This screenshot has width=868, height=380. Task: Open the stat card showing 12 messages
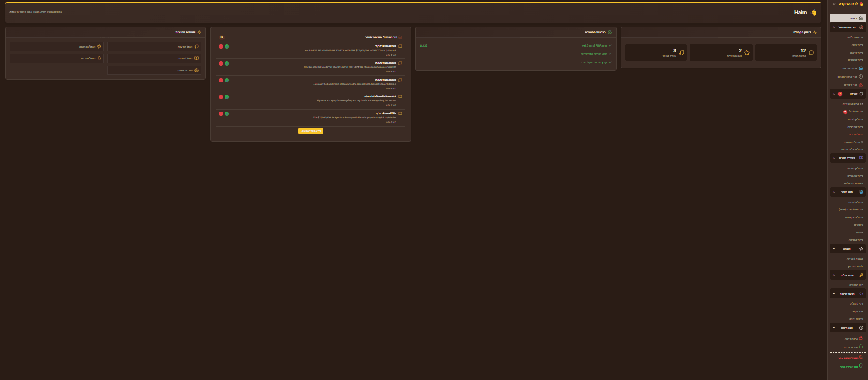pyautogui.click(x=786, y=53)
